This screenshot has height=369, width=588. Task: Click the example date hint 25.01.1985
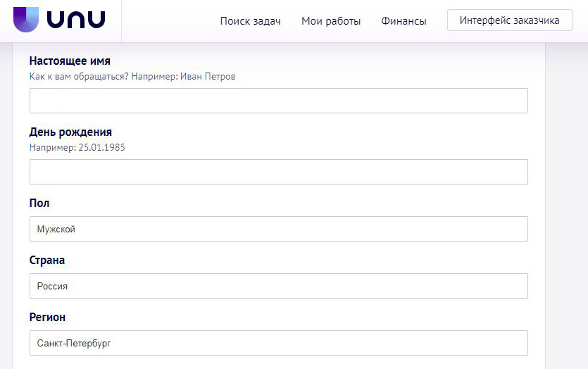click(x=77, y=148)
